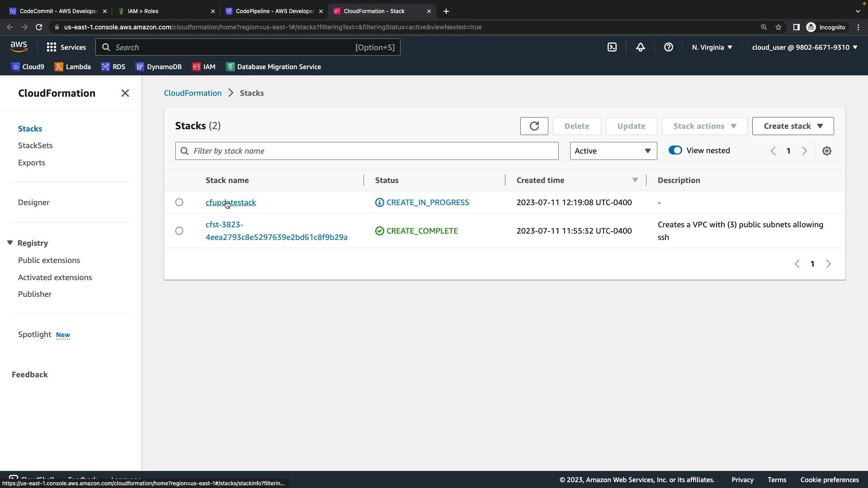Open the Cloud9 bookmark shortcut
The image size is (868, 488).
(28, 67)
